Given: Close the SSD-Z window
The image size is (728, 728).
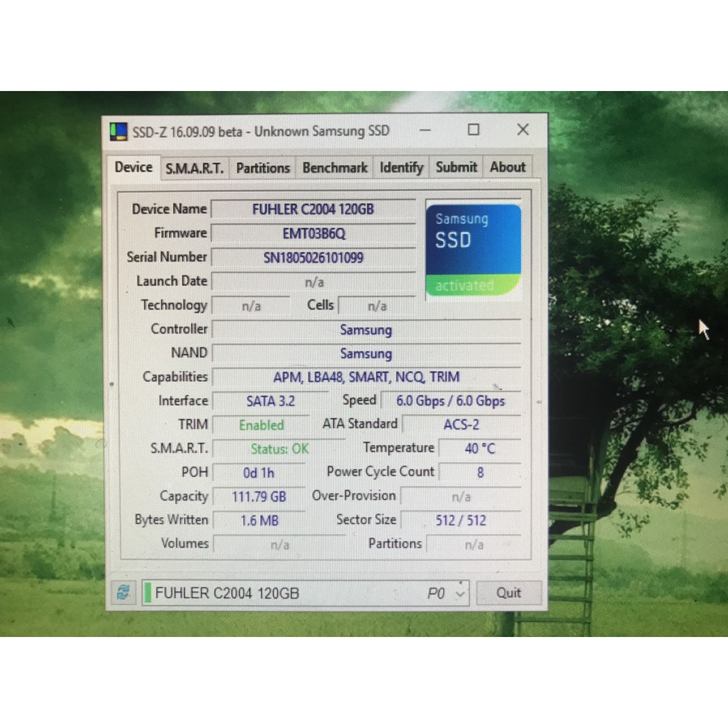Looking at the screenshot, I should point(523,129).
